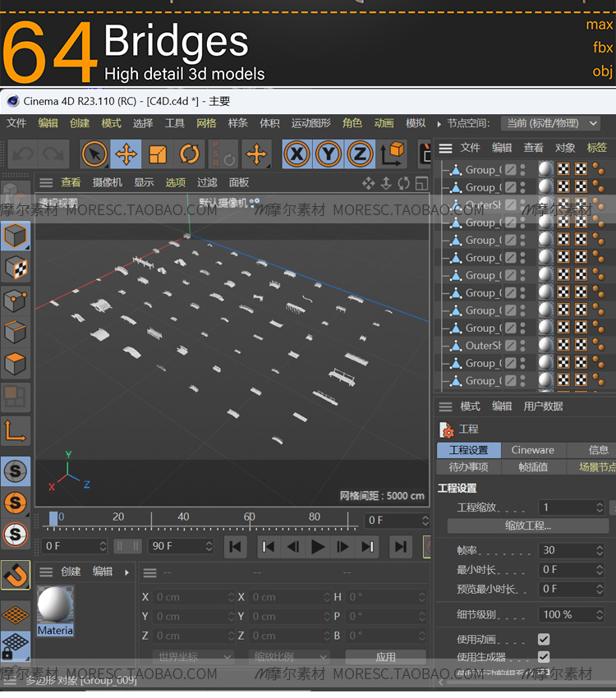Jump to the animation start
This screenshot has height=698, width=616.
[x=236, y=547]
